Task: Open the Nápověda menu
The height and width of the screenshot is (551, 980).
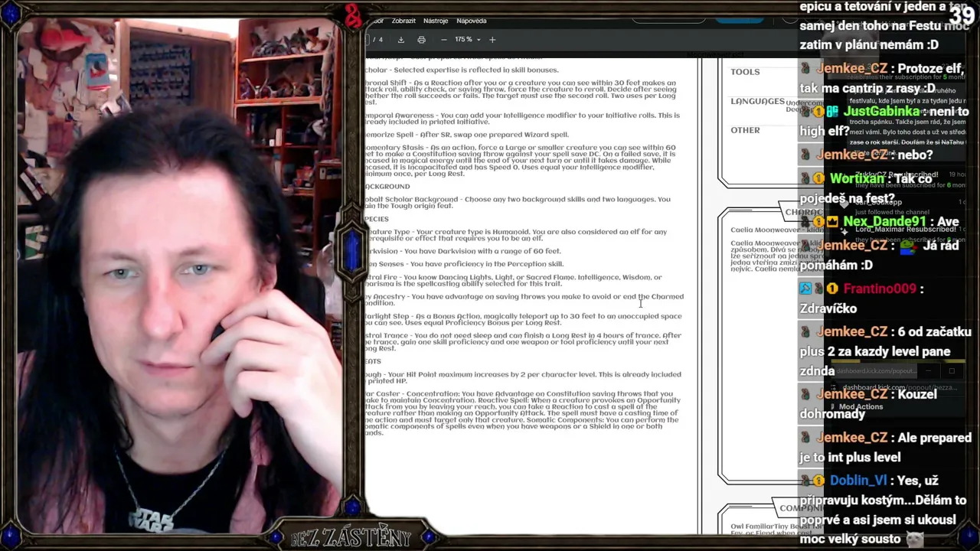Action: point(471,21)
